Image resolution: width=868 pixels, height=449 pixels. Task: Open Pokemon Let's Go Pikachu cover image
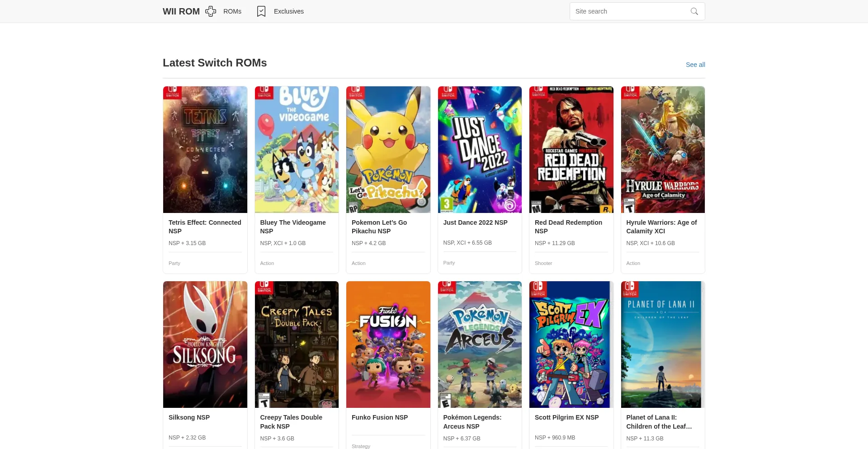[x=388, y=150]
